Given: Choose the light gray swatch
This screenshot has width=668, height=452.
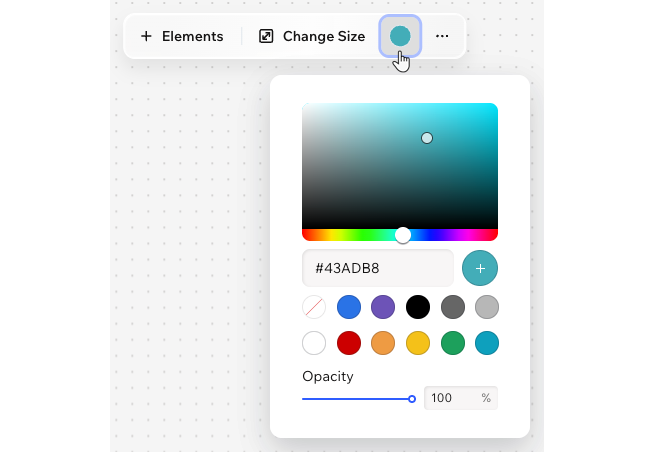Looking at the screenshot, I should point(486,307).
